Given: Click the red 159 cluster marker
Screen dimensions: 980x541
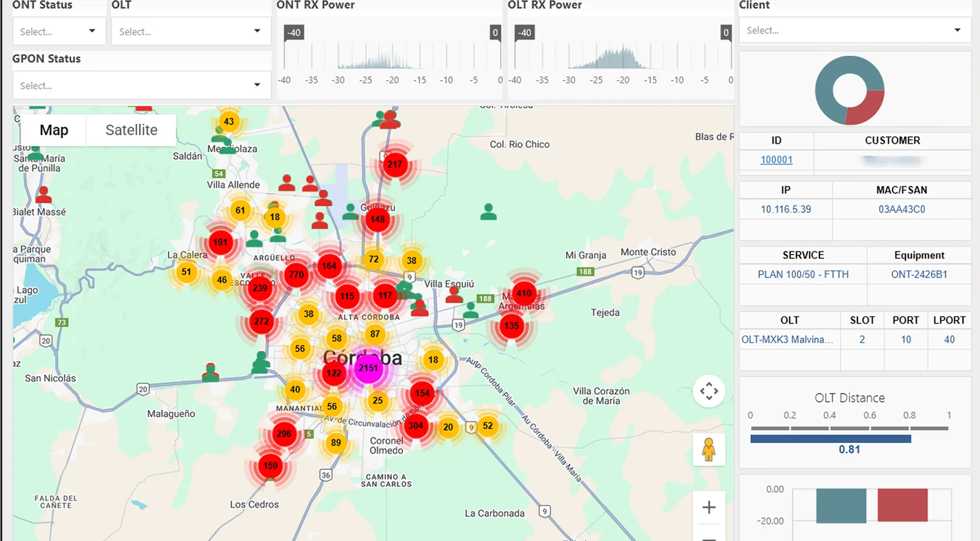Looking at the screenshot, I should 270,465.
